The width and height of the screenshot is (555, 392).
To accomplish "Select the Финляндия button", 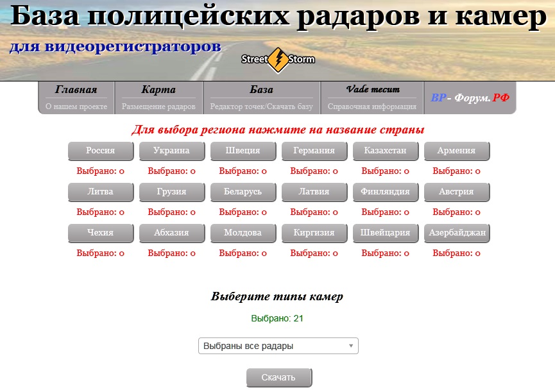I will point(386,192).
